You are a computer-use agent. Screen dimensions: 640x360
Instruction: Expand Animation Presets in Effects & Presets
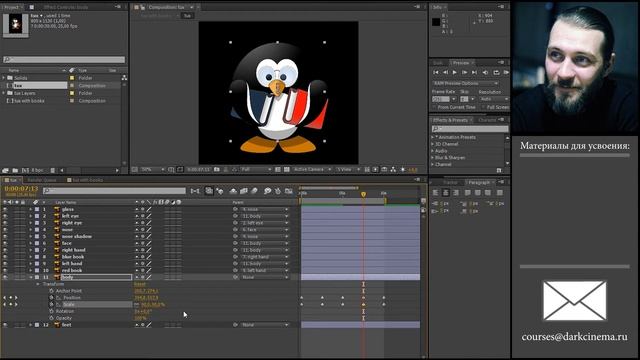pyautogui.click(x=432, y=137)
